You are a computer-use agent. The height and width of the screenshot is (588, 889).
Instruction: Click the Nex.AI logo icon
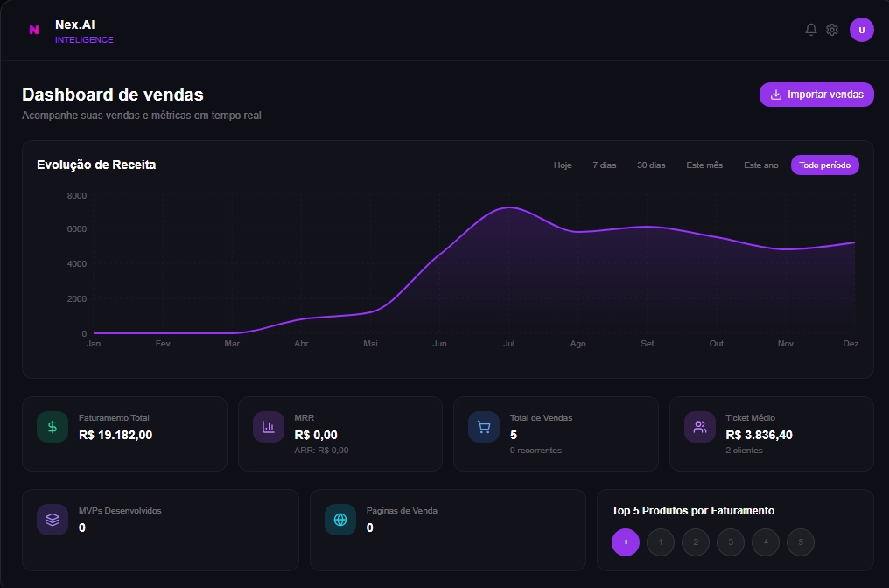pos(34,30)
